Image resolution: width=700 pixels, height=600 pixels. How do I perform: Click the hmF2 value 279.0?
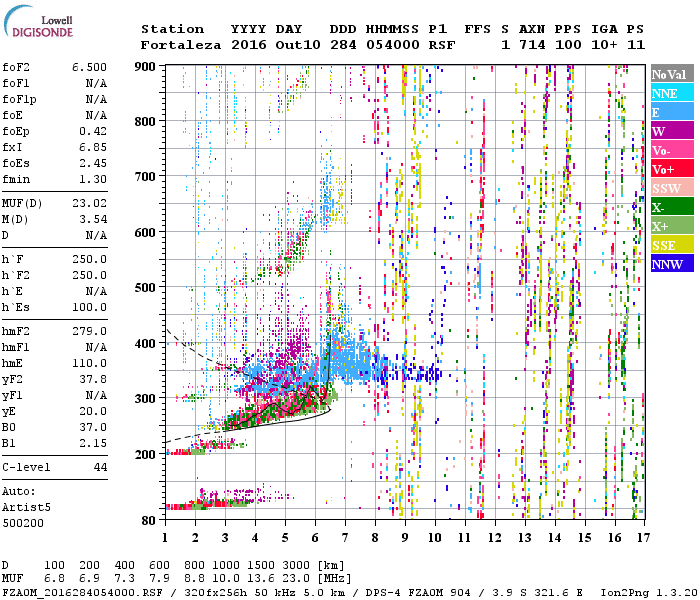[x=89, y=331]
